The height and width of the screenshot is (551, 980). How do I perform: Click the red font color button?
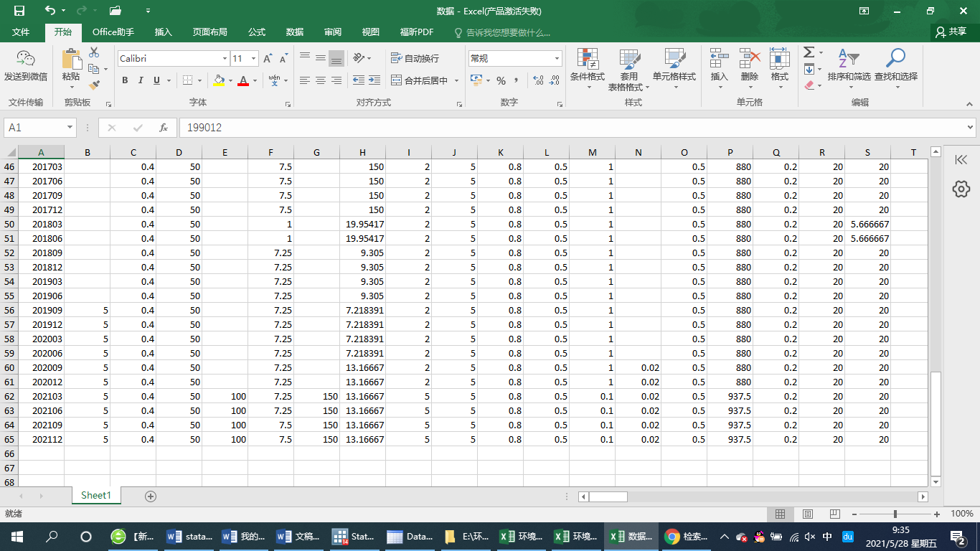243,80
